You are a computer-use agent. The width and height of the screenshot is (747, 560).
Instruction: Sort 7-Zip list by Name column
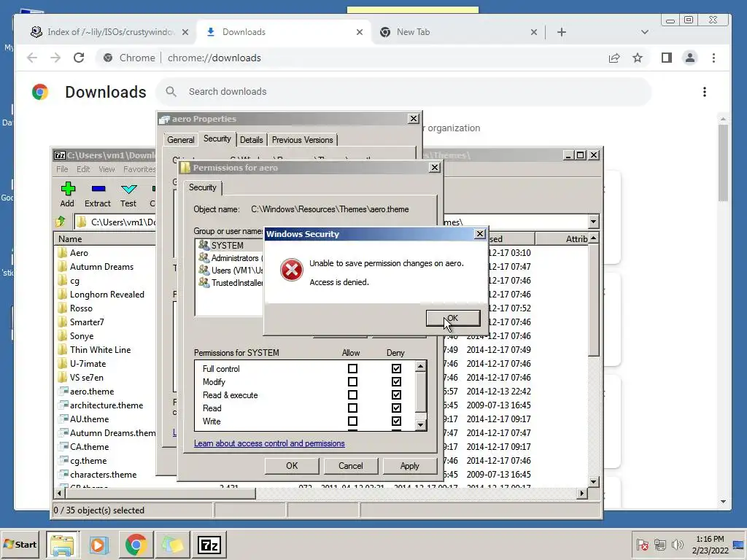tap(106, 239)
